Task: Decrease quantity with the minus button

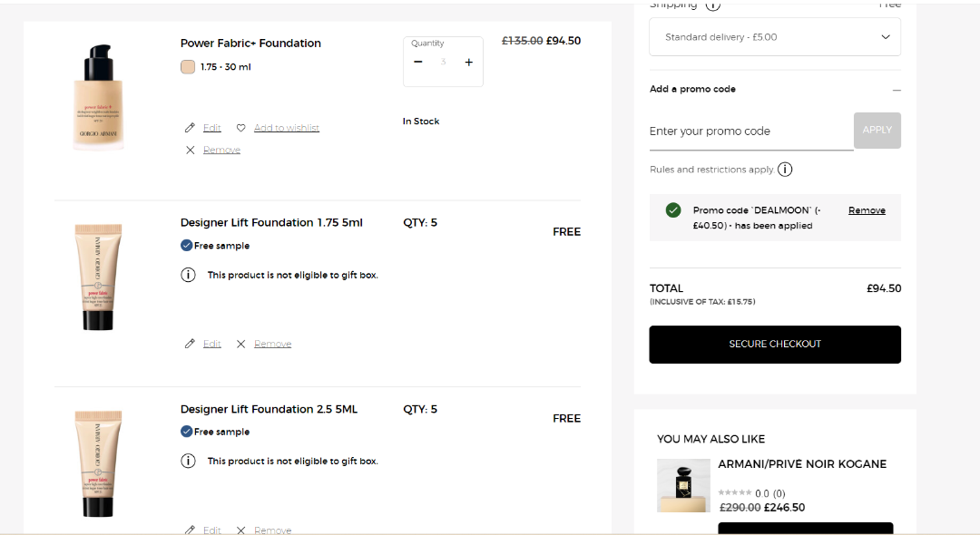Action: point(418,62)
